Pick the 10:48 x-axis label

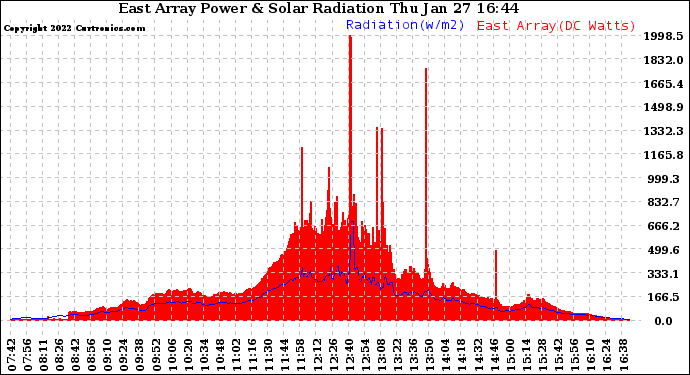tap(220, 355)
